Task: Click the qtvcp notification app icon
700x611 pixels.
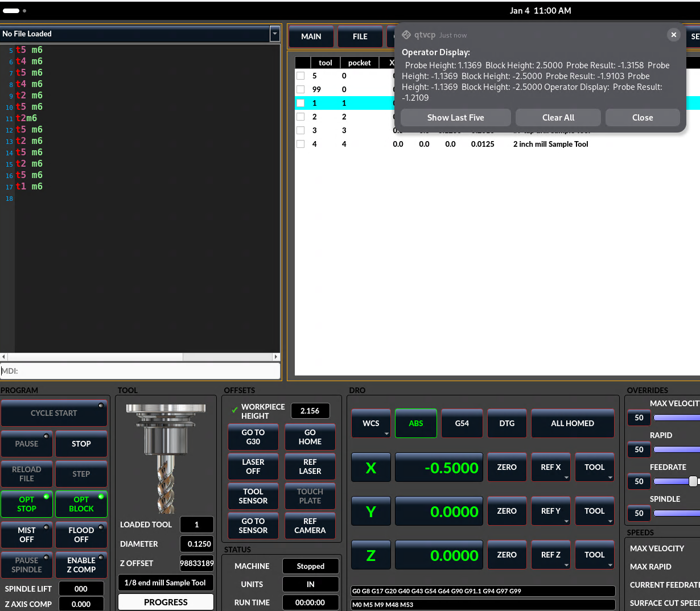Action: tap(406, 35)
